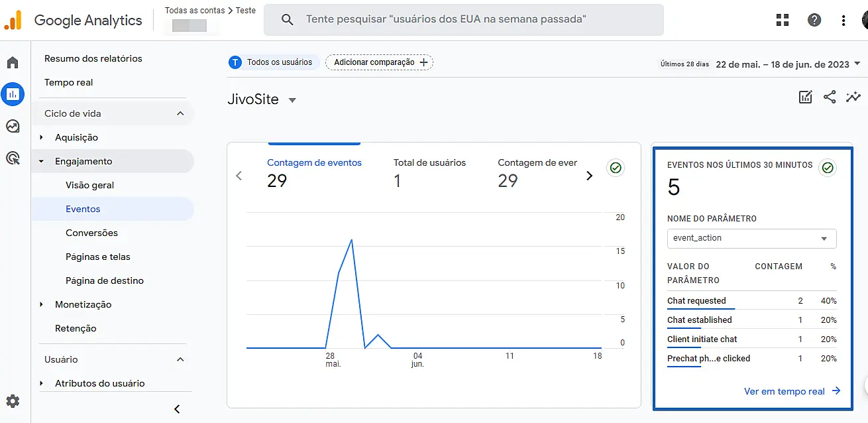
Task: Expand the Aquisição tree item
Action: pyautogui.click(x=42, y=137)
